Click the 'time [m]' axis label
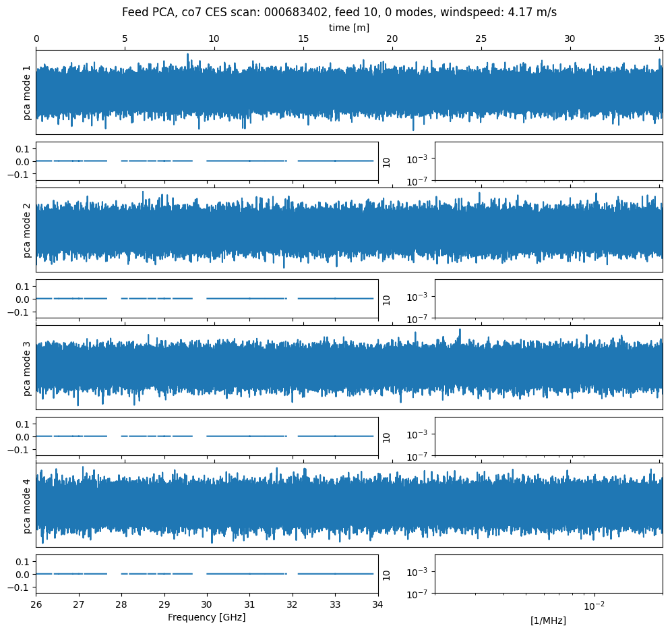 pyautogui.click(x=348, y=28)
